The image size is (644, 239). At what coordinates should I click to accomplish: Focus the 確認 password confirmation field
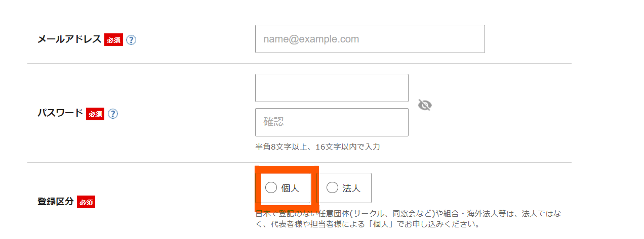332,122
